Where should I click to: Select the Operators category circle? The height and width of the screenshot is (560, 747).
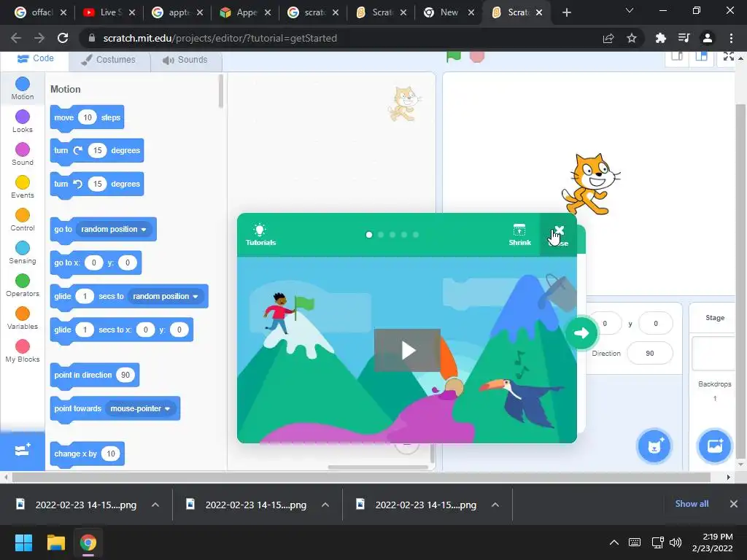[x=23, y=281]
